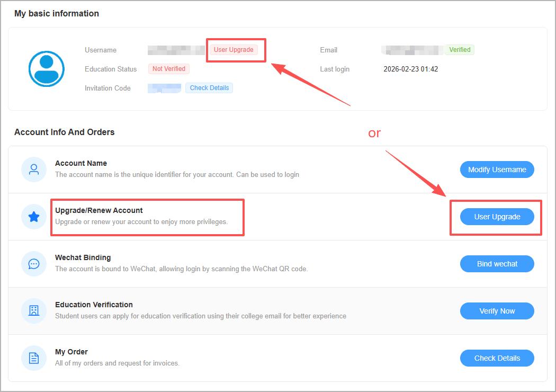Select the Upgrade/Renew Account row title
The width and height of the screenshot is (556, 392).
tap(99, 210)
